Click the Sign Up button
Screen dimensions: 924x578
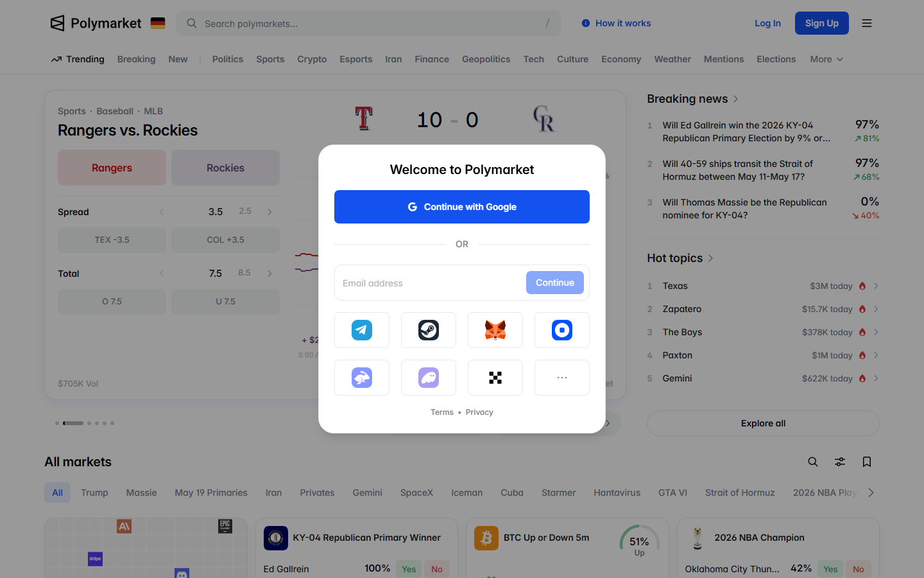[822, 23]
